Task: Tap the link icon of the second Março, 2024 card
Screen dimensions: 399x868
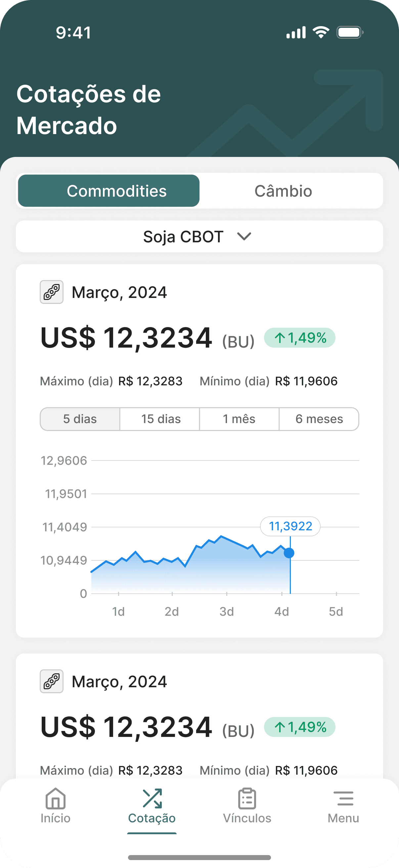Action: (x=52, y=681)
